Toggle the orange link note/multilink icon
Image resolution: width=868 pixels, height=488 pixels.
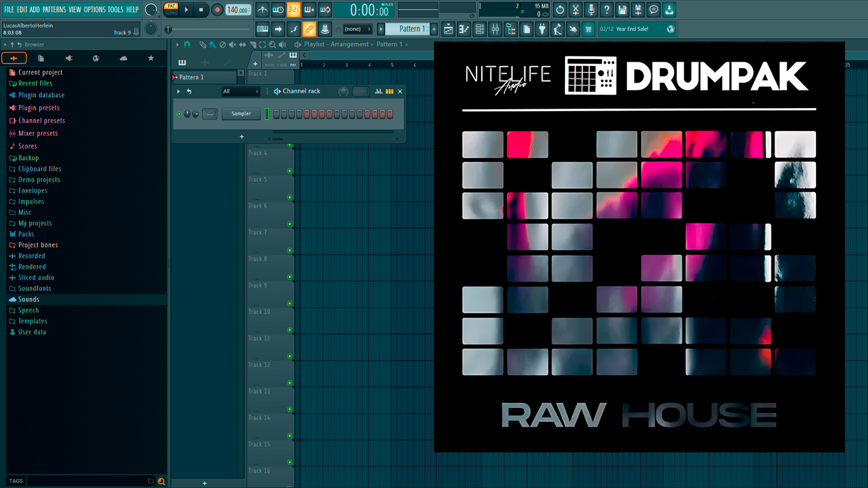[309, 29]
